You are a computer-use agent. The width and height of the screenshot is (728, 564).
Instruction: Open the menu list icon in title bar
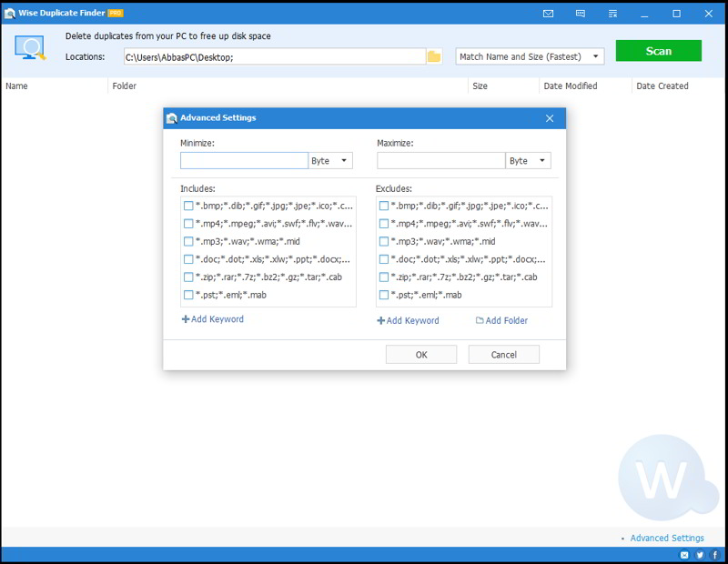[612, 14]
